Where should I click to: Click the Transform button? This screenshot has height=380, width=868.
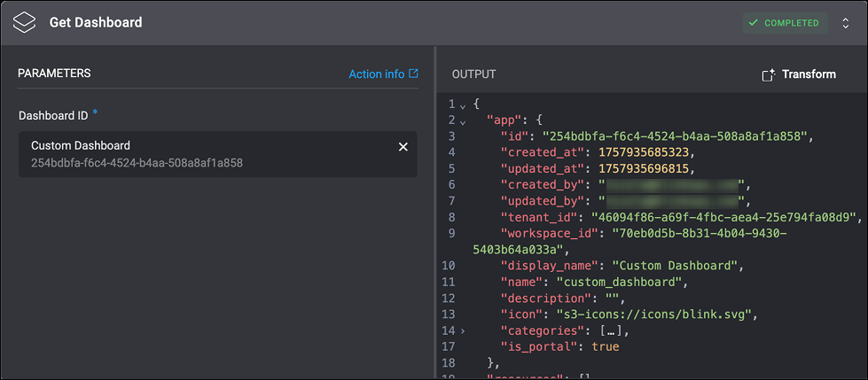click(799, 74)
